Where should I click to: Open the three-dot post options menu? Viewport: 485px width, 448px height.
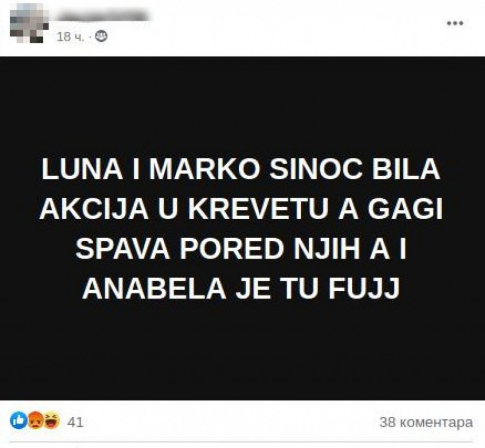(x=455, y=23)
